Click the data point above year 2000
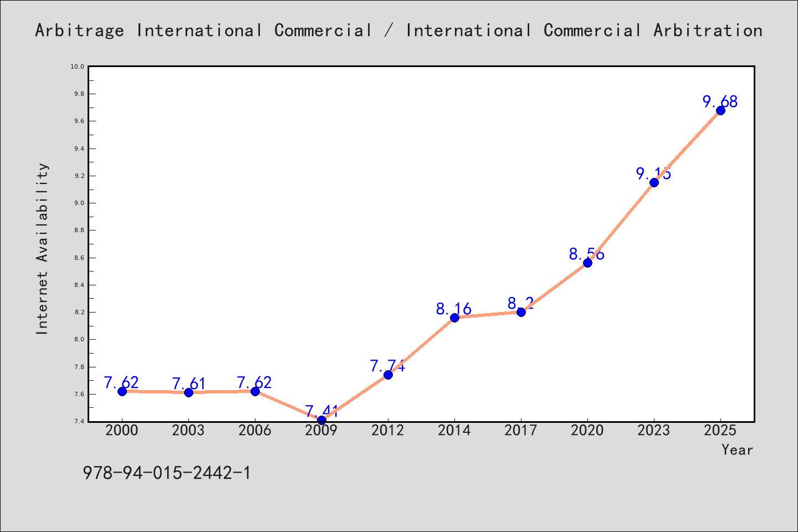This screenshot has height=532, width=798. tap(122, 391)
